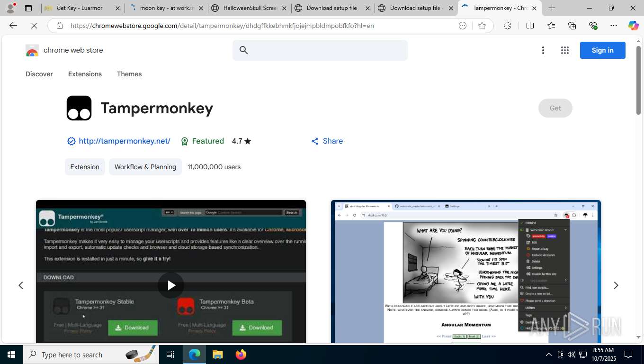Click Share link

327,141
